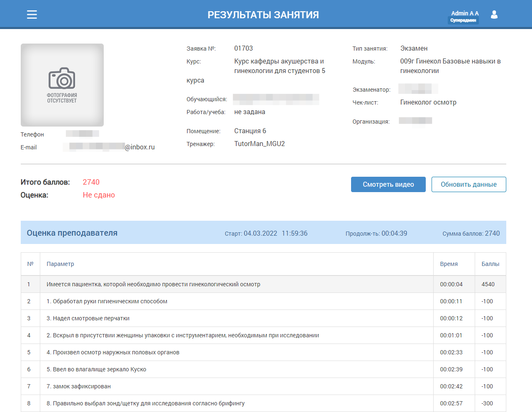Click the time value 00:02:57
The width and height of the screenshot is (532, 412).
(451, 403)
